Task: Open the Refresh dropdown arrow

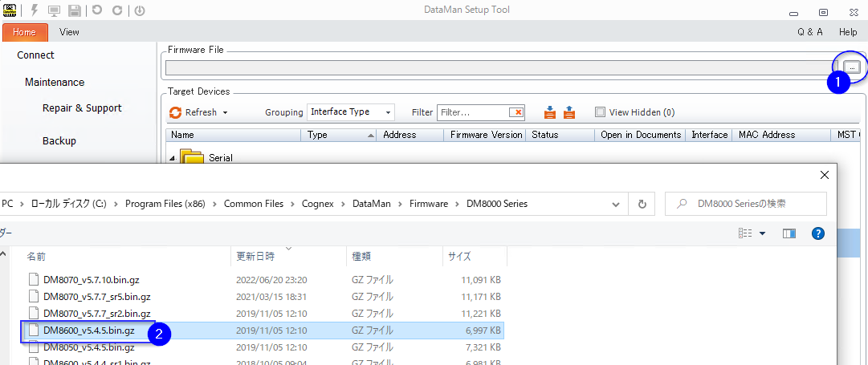Action: 226,113
